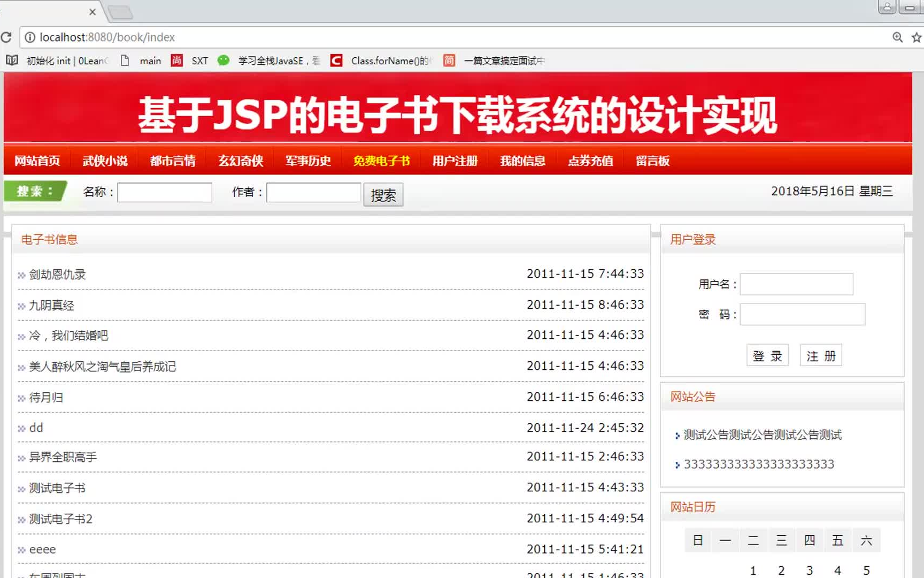Click the 电子书信息 panel heading
924x578 pixels.
49,240
